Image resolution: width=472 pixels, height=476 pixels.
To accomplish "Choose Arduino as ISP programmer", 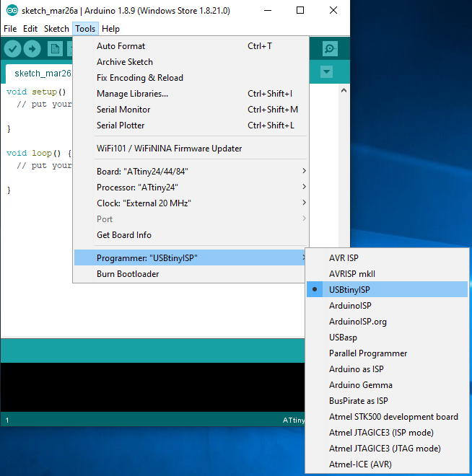I will pos(387,369).
